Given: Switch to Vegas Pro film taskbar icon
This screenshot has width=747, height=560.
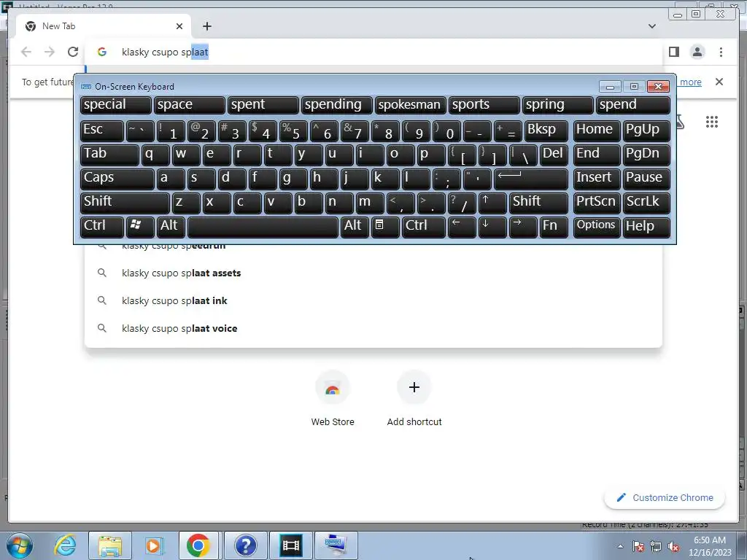Looking at the screenshot, I should coord(291,545).
